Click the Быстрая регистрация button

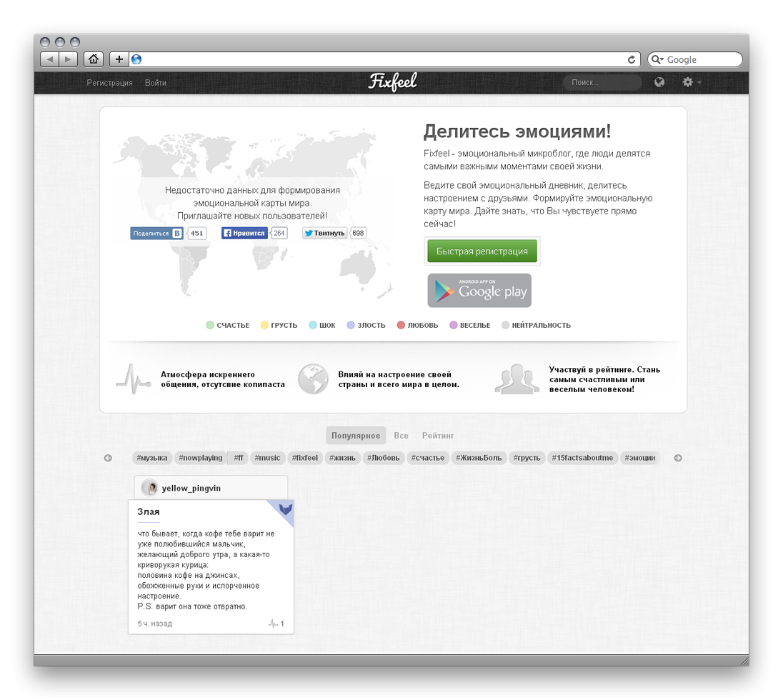[482, 251]
